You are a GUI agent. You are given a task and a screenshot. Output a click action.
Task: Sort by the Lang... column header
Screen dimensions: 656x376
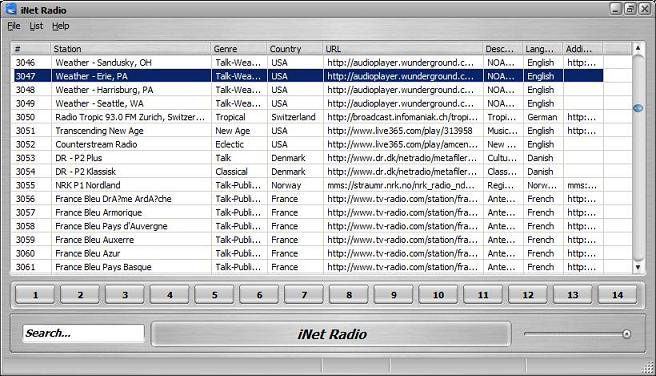(543, 49)
